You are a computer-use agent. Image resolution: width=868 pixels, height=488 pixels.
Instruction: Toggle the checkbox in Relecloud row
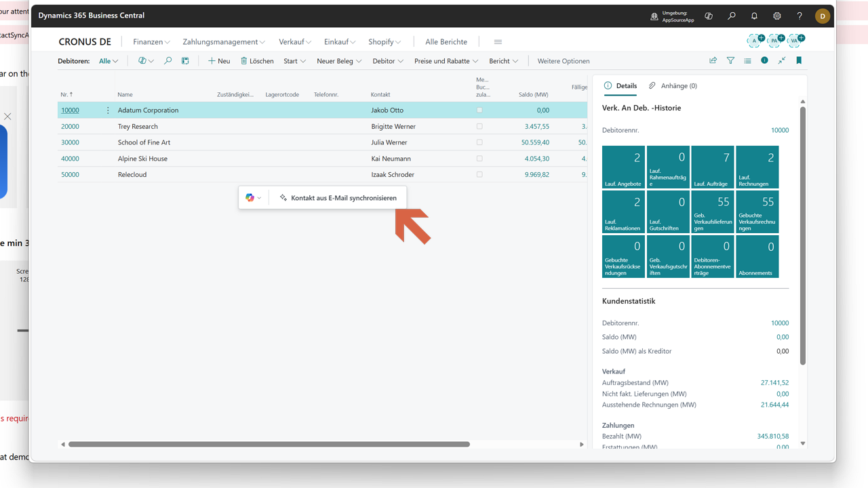point(479,174)
